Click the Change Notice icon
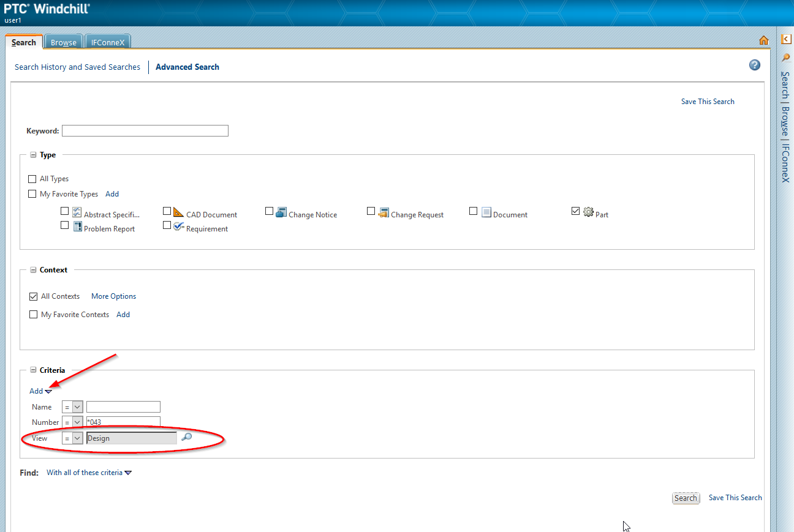Viewport: 794px width, 532px height. pyautogui.click(x=281, y=212)
